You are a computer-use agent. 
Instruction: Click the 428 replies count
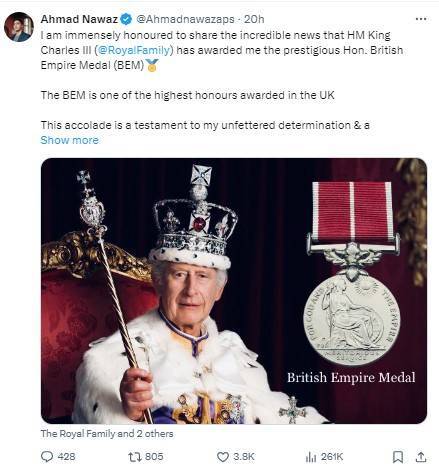coord(66,456)
